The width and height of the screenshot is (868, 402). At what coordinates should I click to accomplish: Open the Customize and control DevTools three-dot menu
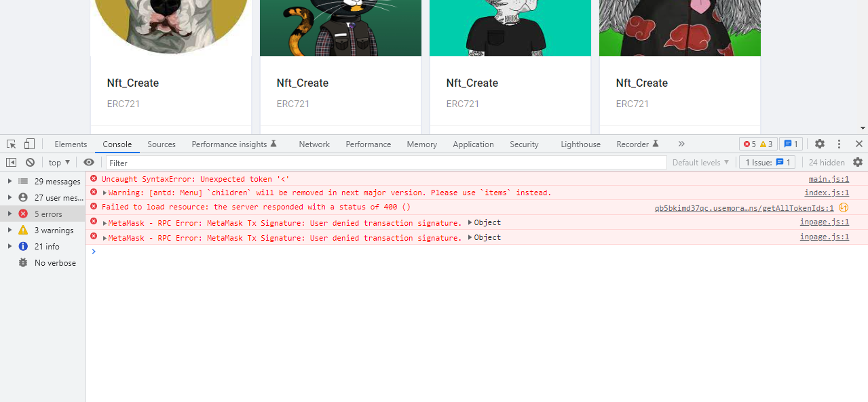tap(839, 144)
